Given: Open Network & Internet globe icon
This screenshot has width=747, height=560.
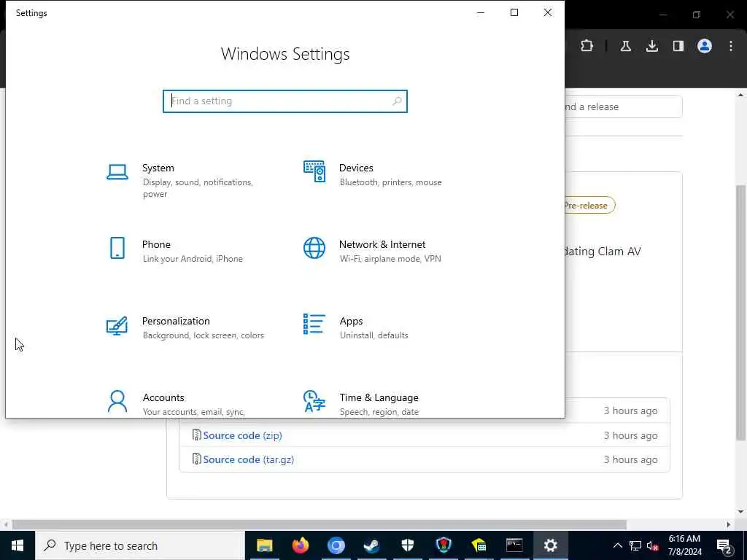Looking at the screenshot, I should point(314,248).
